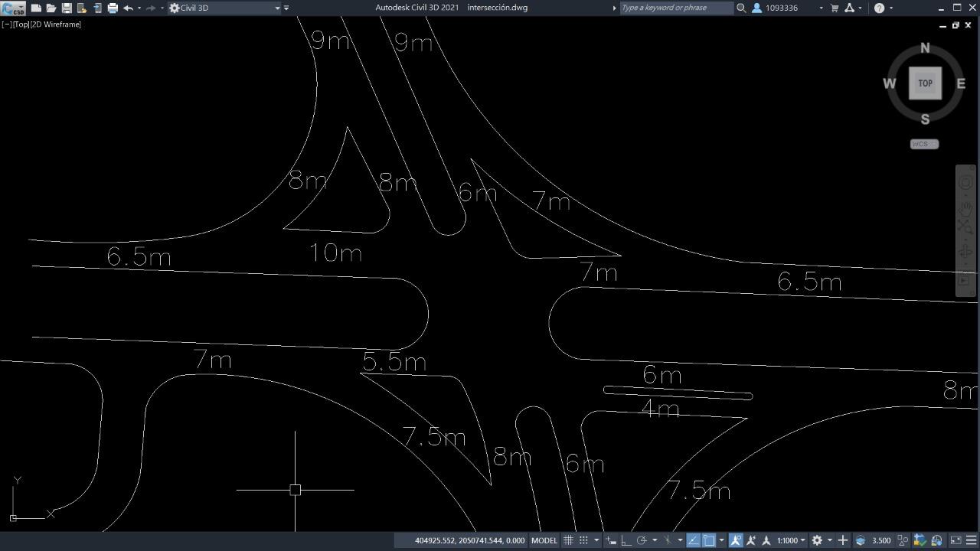Toggle snap mode dotted grid button

(x=583, y=540)
